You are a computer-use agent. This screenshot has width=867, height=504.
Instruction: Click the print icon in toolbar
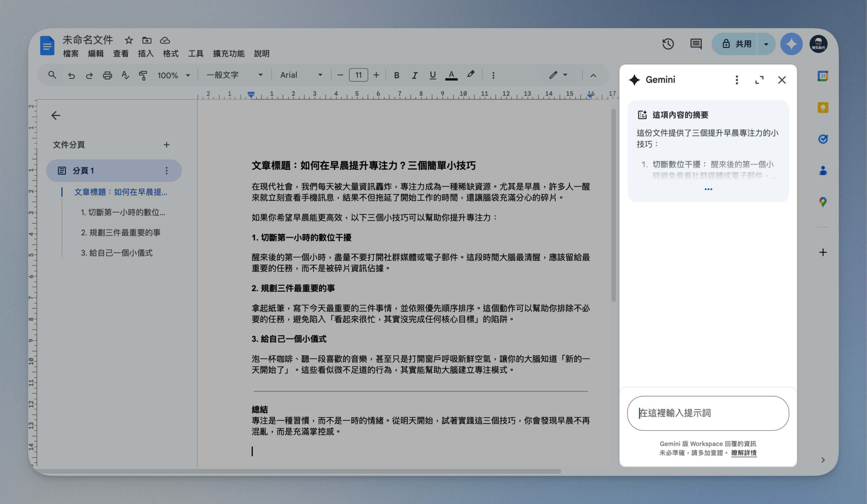(x=107, y=75)
